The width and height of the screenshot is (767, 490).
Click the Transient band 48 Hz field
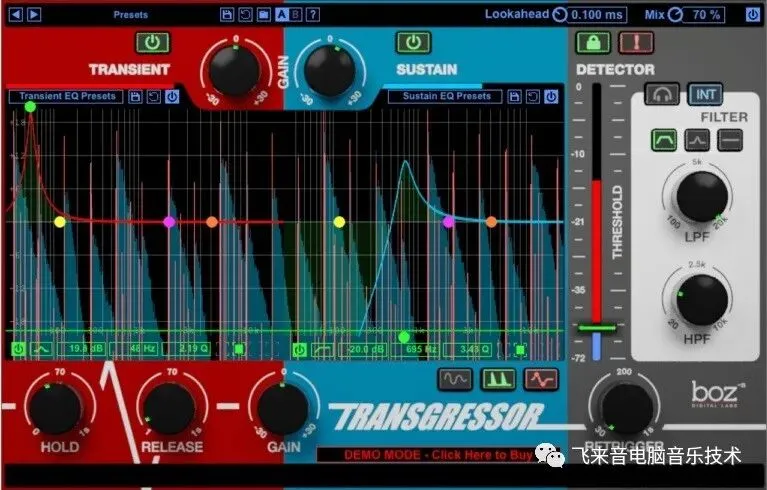[x=134, y=349]
